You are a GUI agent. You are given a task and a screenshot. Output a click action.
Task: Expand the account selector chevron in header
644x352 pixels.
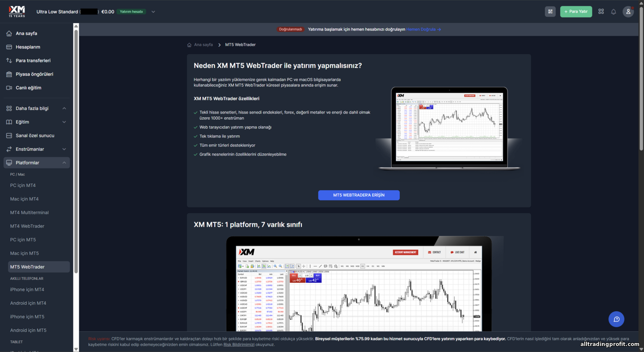tap(153, 12)
